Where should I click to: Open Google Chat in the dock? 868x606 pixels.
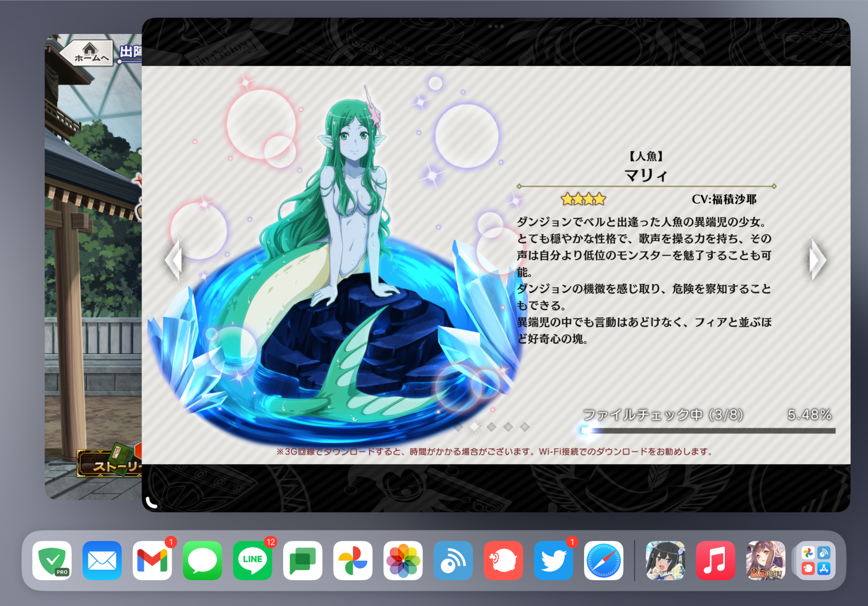coord(303,560)
